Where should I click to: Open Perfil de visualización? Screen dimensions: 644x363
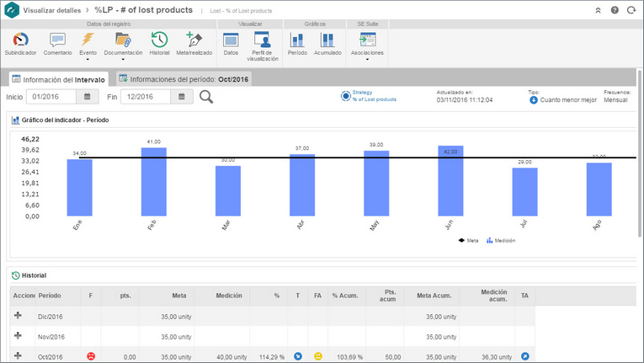click(x=263, y=46)
